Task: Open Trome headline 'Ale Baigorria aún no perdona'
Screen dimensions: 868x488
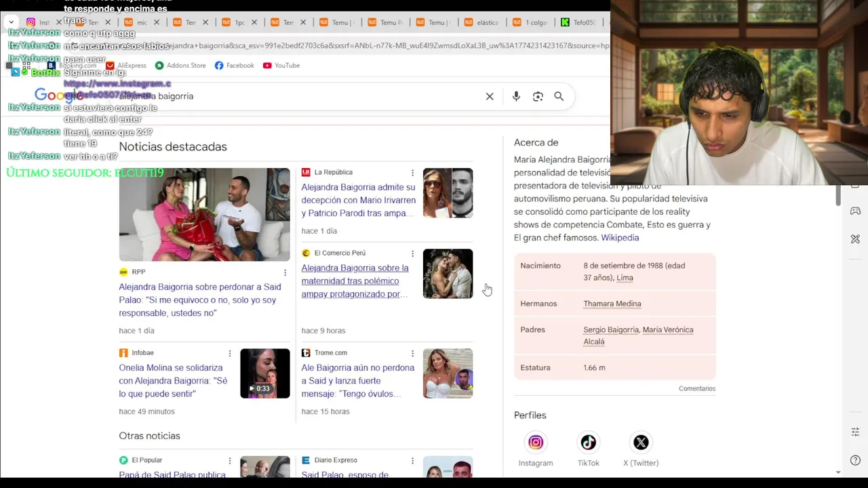Action: [357, 380]
